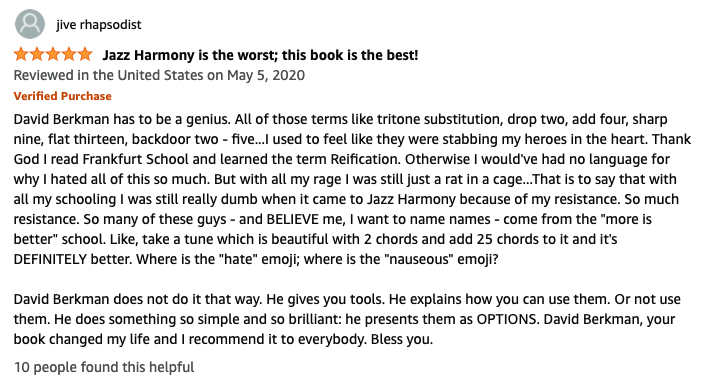Click the fifth orange rating star
The height and width of the screenshot is (381, 706).
(85, 55)
